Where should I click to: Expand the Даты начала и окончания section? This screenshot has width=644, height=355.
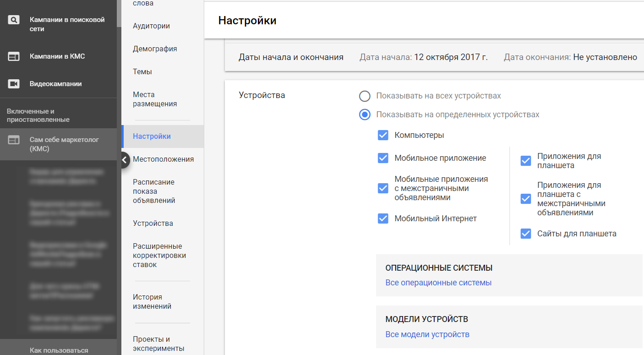click(x=291, y=57)
